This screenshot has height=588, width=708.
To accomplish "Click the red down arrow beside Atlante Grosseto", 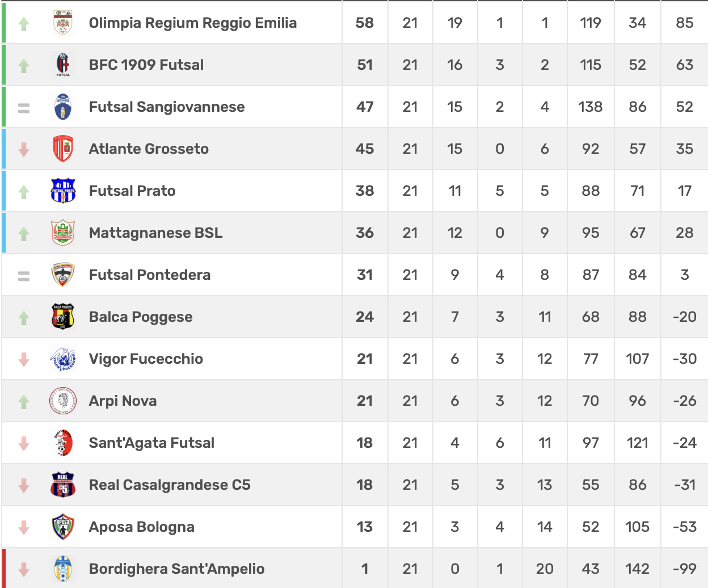I will (x=24, y=150).
